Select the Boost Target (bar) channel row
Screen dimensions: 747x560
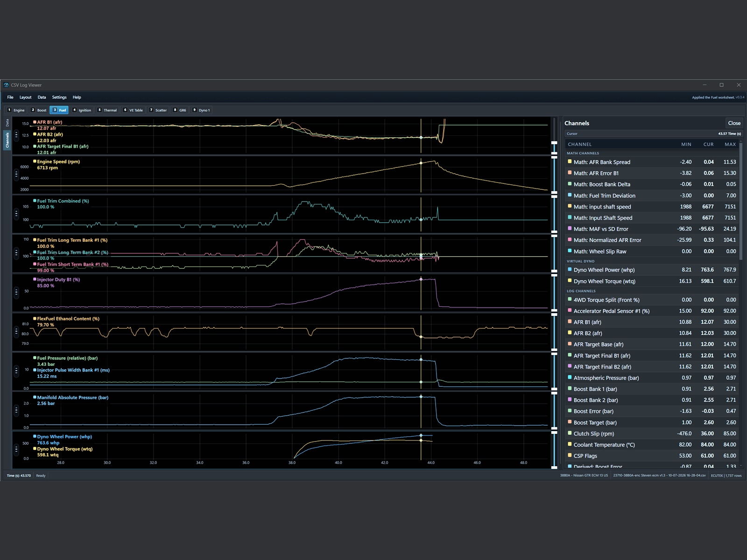[652, 422]
